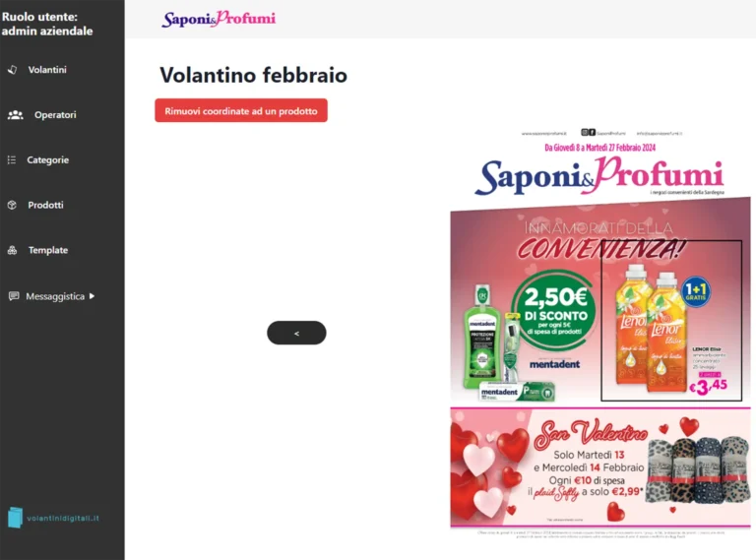The height and width of the screenshot is (560, 756).
Task: Go to previous page with the < button
Action: pos(296,333)
